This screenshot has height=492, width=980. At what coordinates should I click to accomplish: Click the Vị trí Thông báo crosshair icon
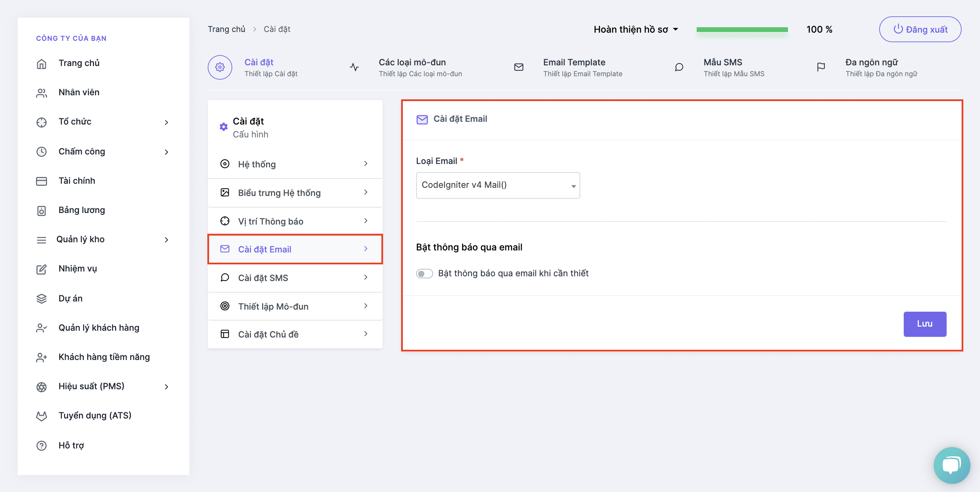click(225, 221)
